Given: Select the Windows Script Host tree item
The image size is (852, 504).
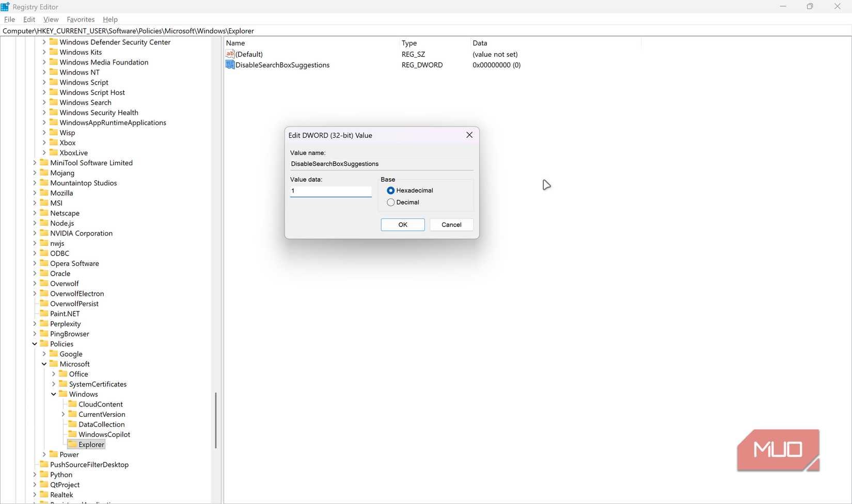Looking at the screenshot, I should click(92, 92).
